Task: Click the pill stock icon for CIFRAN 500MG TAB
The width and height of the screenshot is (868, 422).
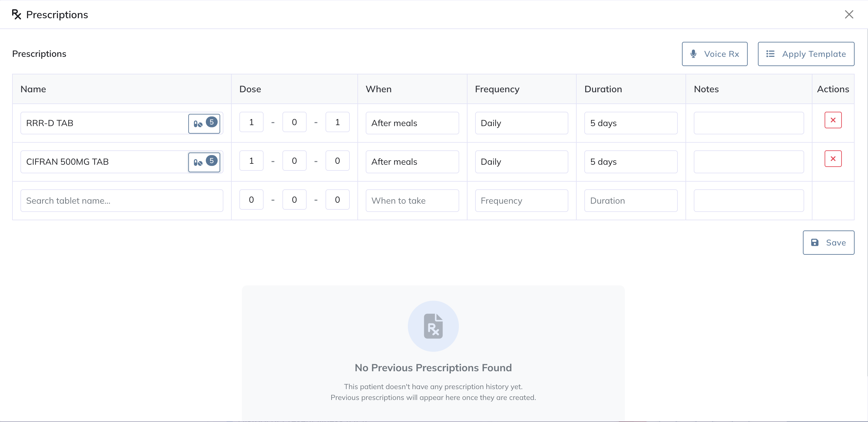Action: (204, 162)
